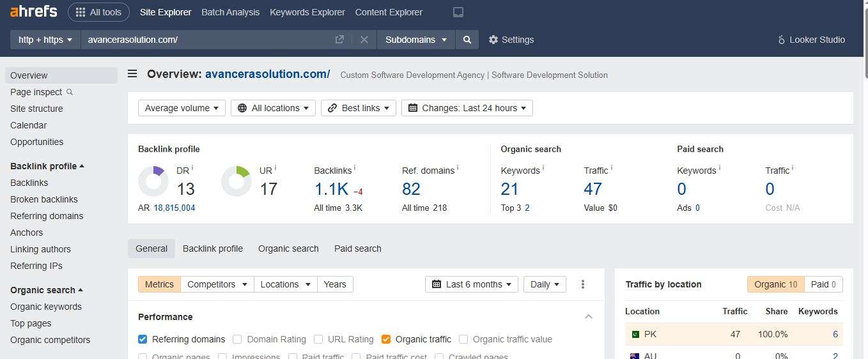Screen dimensions: 868x359
Task: Open Settings with the gear icon
Action: coord(511,40)
